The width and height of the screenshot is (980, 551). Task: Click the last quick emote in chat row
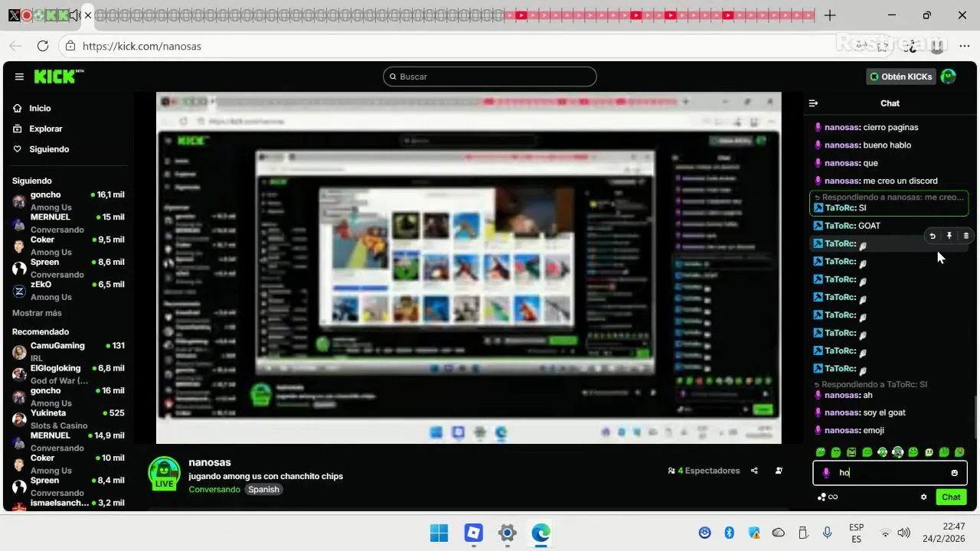point(960,452)
